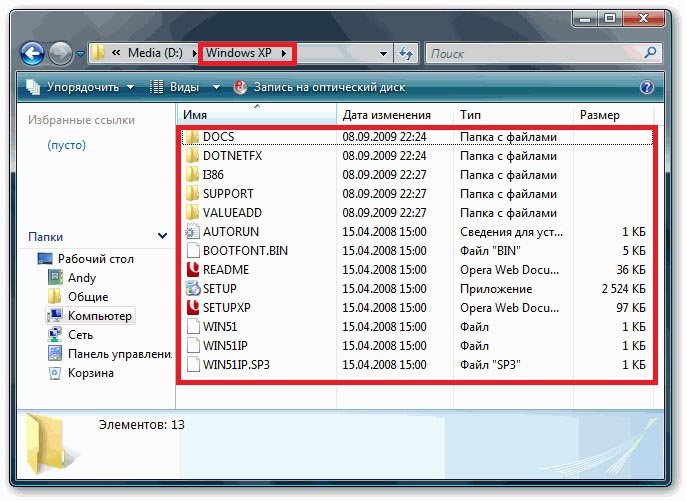686x501 pixels.
Task: Minimize the Explorer window
Action: point(585,19)
